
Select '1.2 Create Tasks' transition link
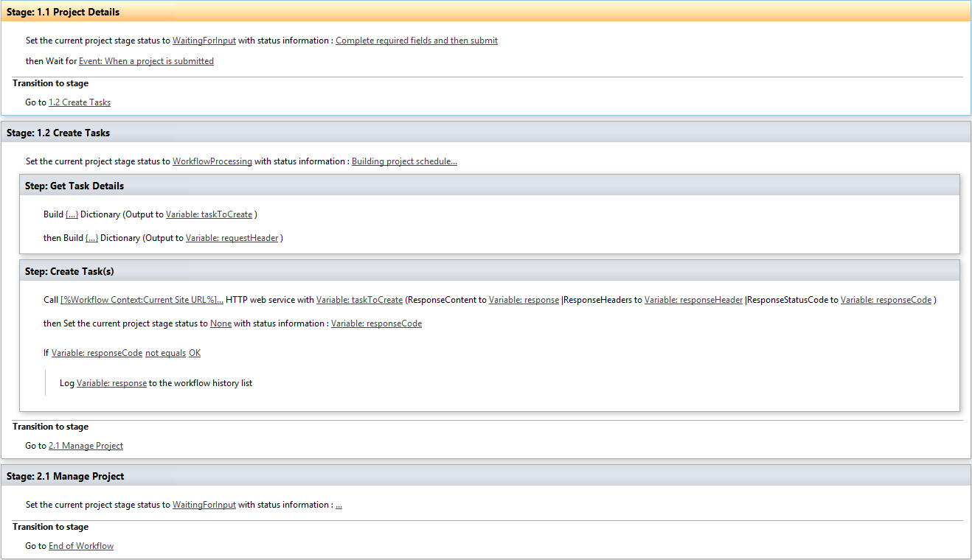tap(80, 102)
